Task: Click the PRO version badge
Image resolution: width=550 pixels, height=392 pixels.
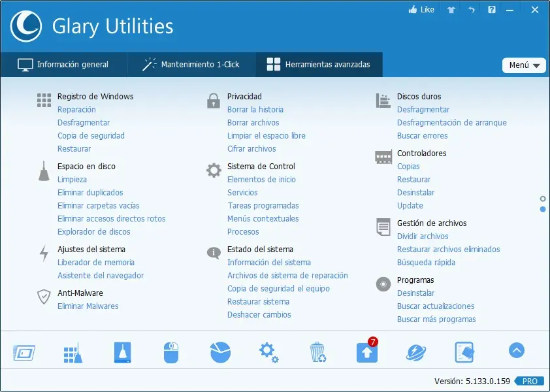Action: pyautogui.click(x=529, y=381)
